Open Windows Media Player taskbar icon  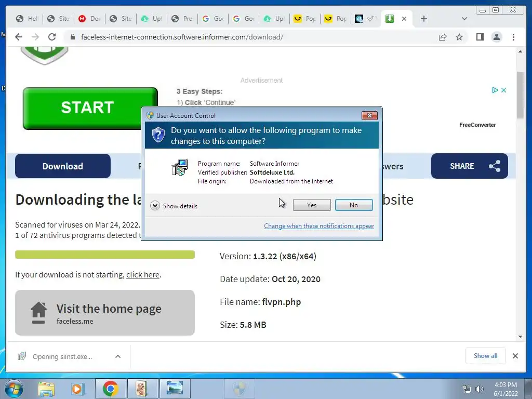click(x=77, y=389)
